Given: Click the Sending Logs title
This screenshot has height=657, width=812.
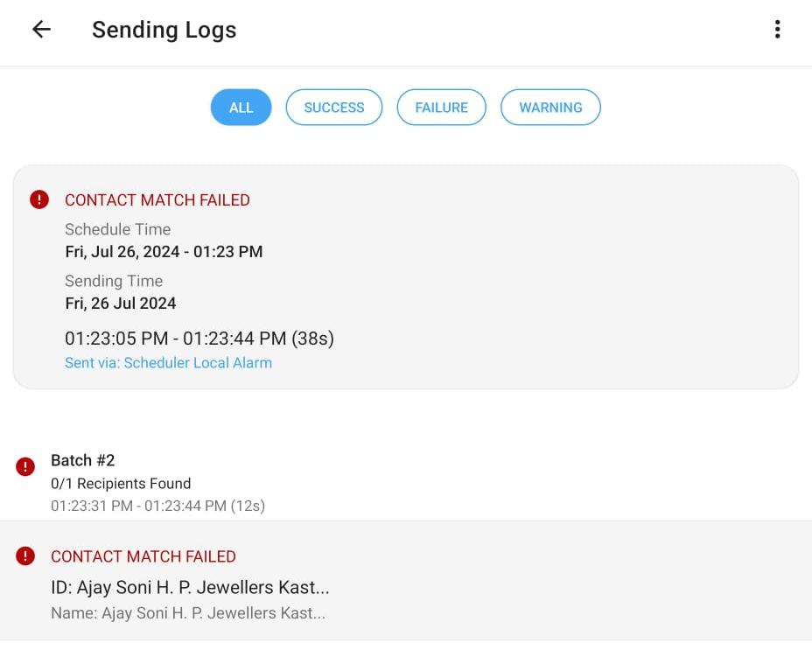Looking at the screenshot, I should click(x=164, y=30).
